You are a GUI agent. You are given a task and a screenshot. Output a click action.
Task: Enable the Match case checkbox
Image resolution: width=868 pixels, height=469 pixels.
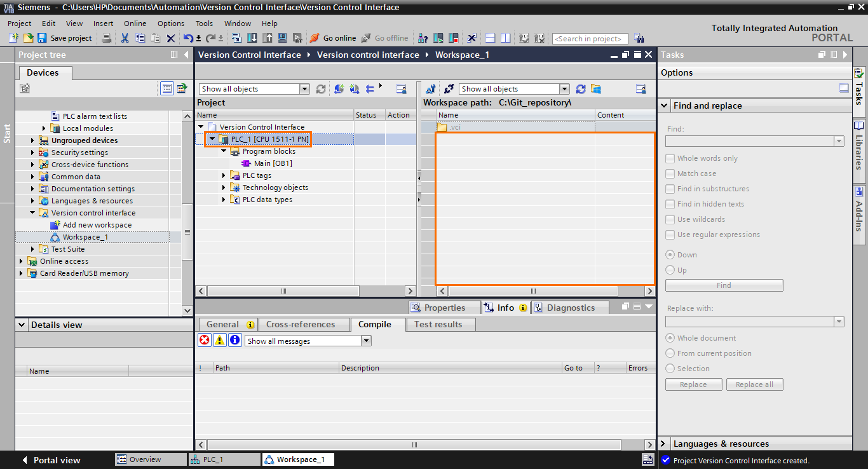670,173
